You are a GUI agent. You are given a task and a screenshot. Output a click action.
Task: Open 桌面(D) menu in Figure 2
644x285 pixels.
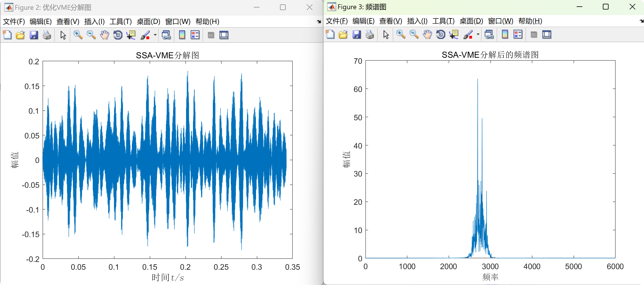point(148,22)
